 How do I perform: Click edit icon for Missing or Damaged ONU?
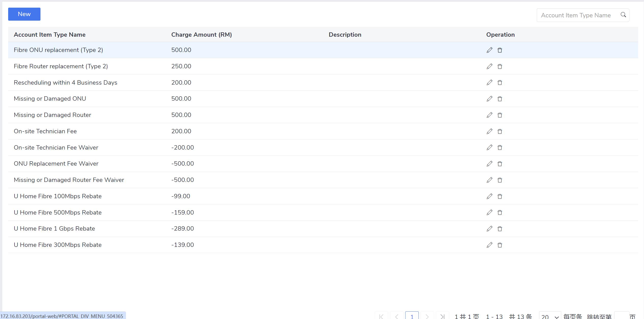click(489, 99)
